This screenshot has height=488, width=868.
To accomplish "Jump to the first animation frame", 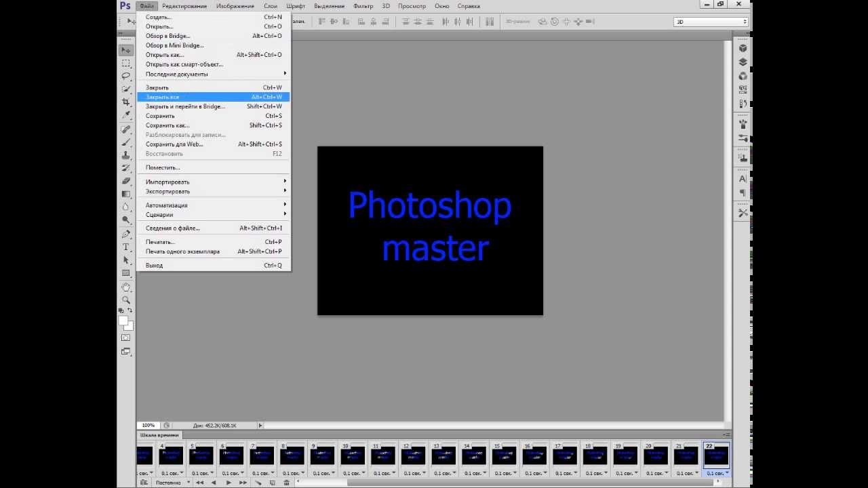I will point(199,483).
